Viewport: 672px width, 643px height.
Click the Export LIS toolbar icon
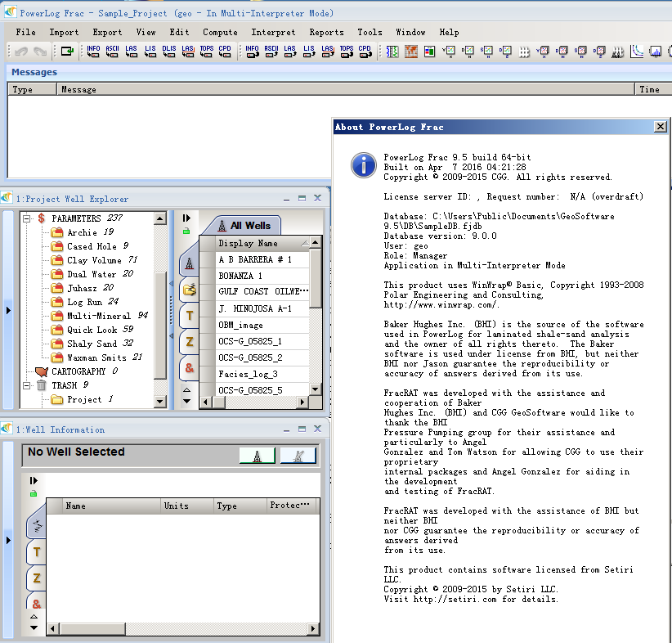[308, 52]
